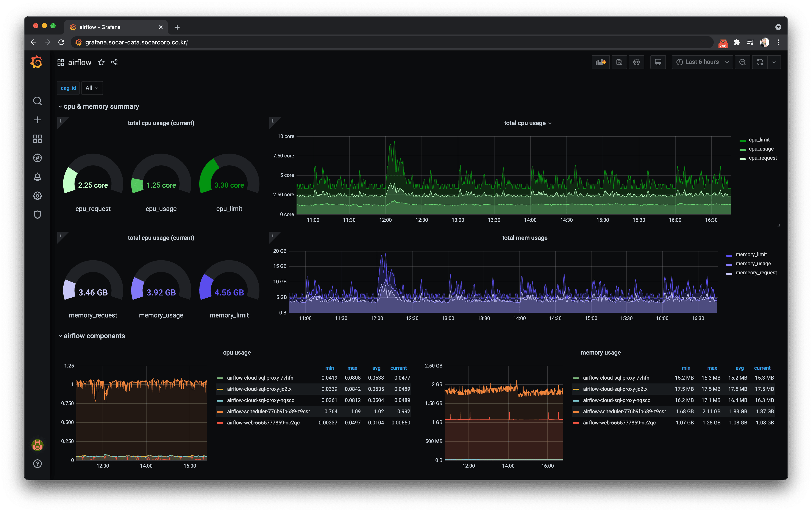Image resolution: width=812 pixels, height=512 pixels.
Task: Open the Explore compass in sidebar
Action: [37, 158]
